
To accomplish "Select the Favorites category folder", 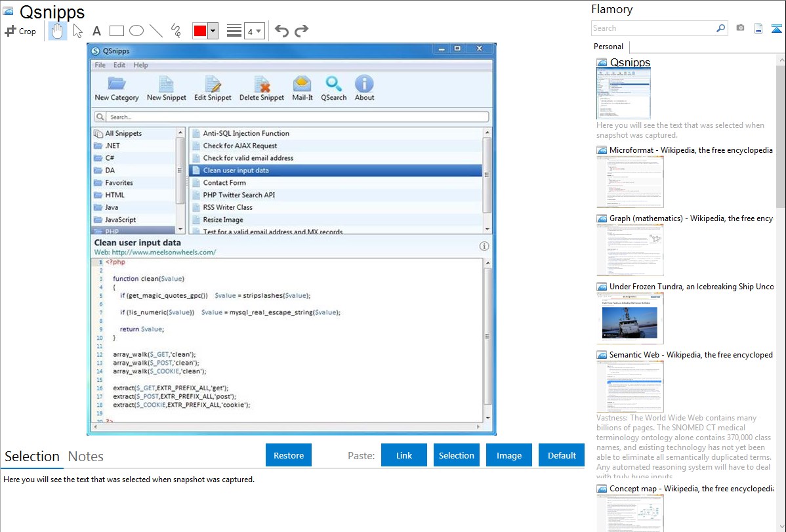I will pos(133,182).
